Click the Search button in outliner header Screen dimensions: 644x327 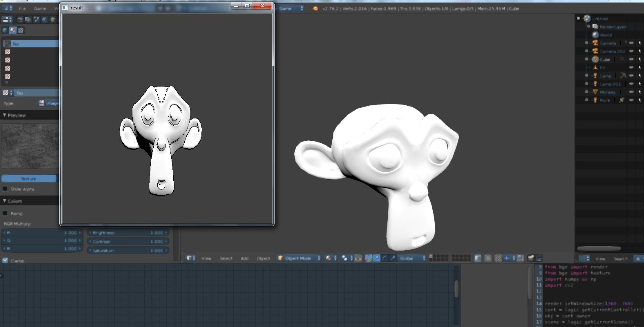point(620,258)
